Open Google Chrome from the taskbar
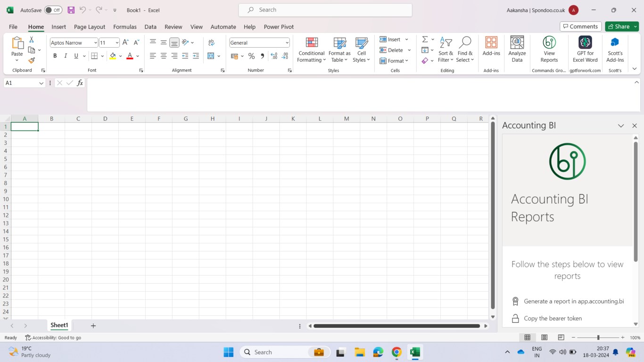Image resolution: width=644 pixels, height=362 pixels. click(x=396, y=352)
